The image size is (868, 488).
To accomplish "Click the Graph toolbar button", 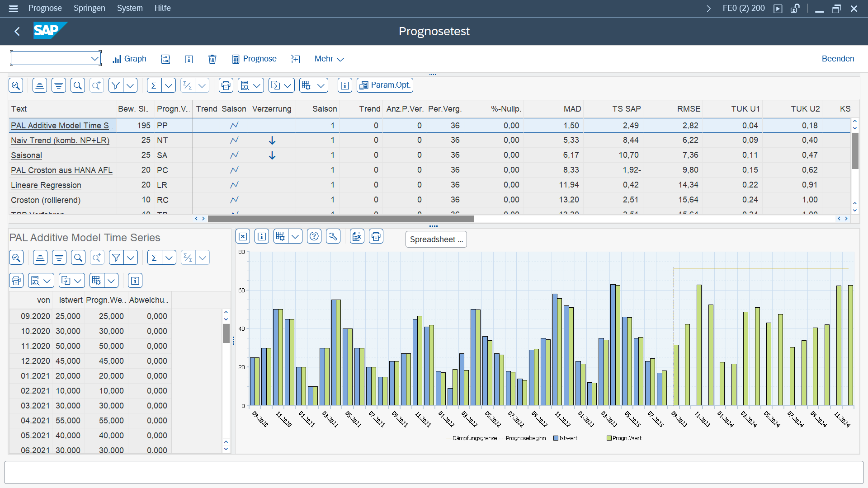I will [x=129, y=59].
